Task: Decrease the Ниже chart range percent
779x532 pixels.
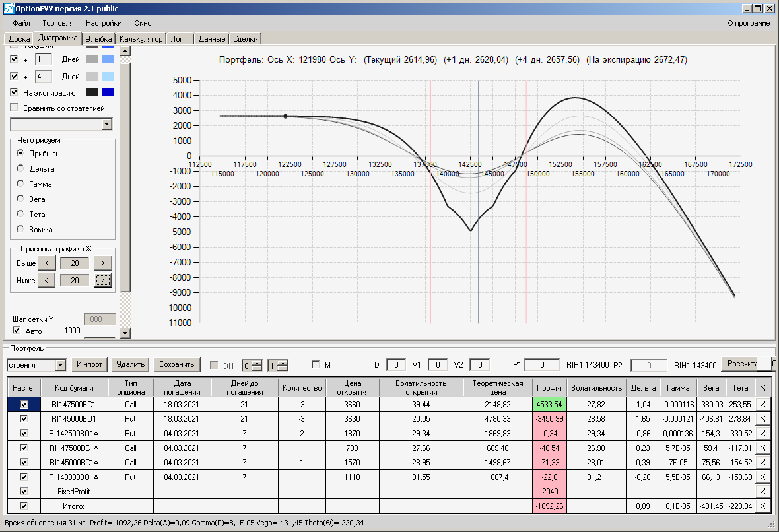Action: click(x=46, y=281)
